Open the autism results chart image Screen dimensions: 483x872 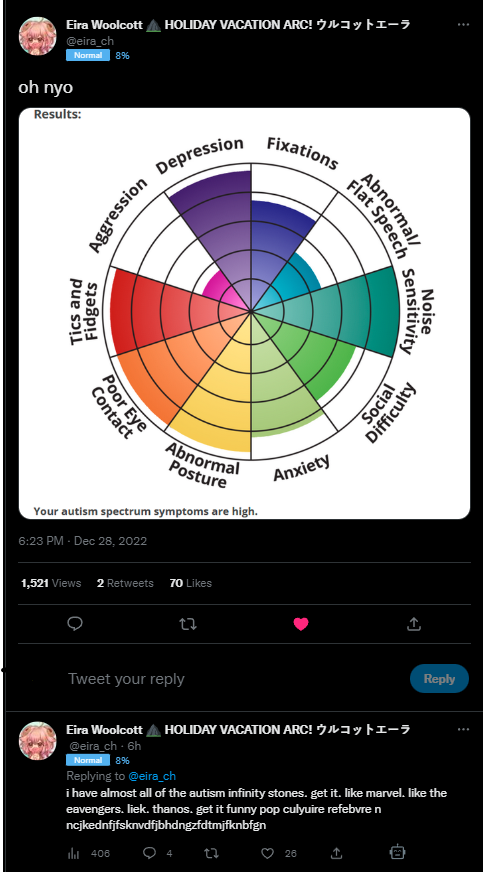245,314
